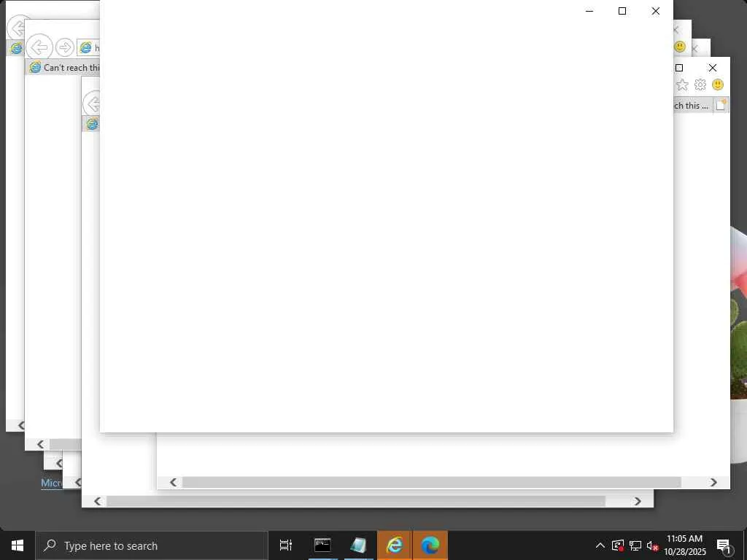Click left scroll arrow of the bottommost scrollbar

click(98, 501)
